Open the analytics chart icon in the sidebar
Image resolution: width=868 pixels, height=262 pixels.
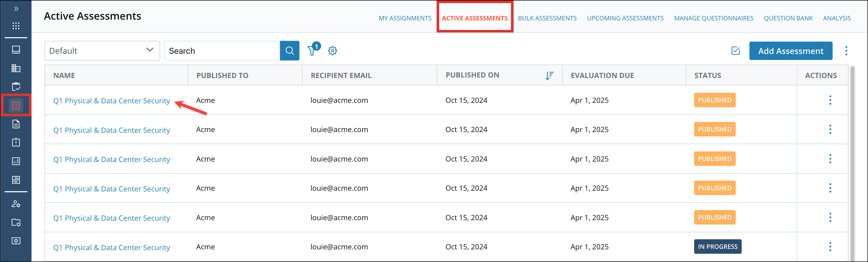(16, 161)
